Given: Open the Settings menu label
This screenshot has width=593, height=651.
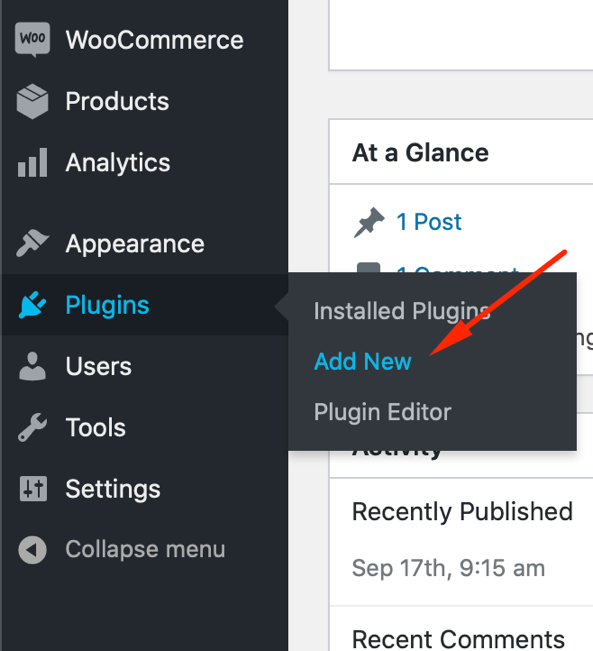Looking at the screenshot, I should click(x=113, y=489).
